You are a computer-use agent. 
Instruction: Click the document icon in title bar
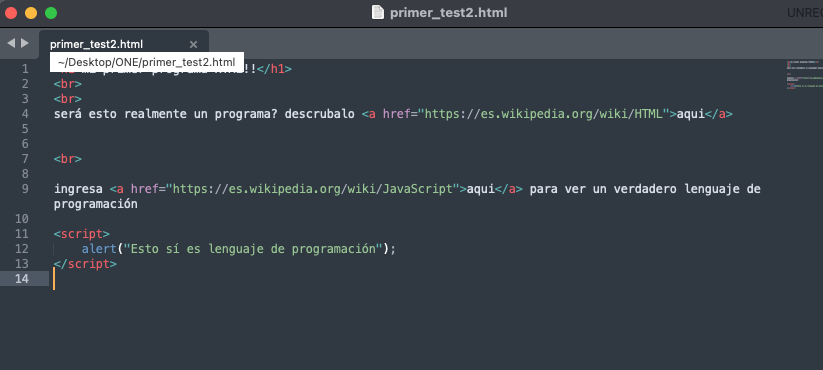(x=378, y=13)
